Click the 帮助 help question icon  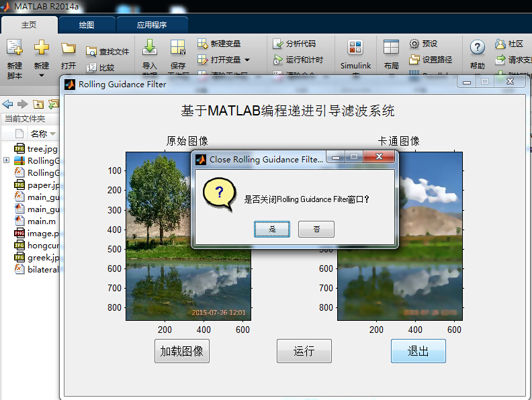click(x=477, y=47)
